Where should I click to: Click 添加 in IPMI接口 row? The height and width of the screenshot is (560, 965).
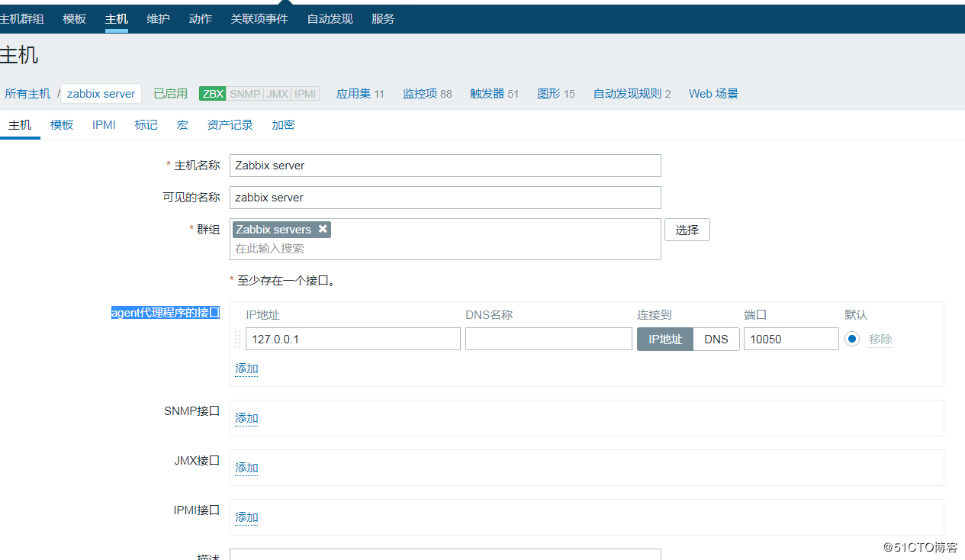coord(246,517)
